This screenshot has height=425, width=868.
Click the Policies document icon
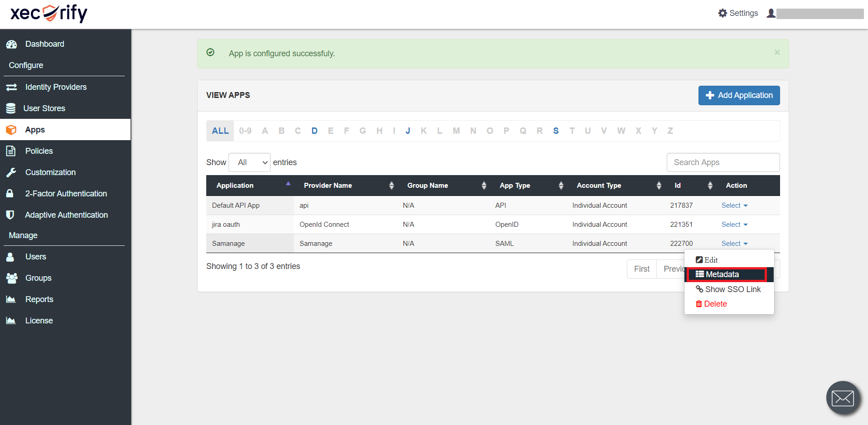(x=11, y=151)
